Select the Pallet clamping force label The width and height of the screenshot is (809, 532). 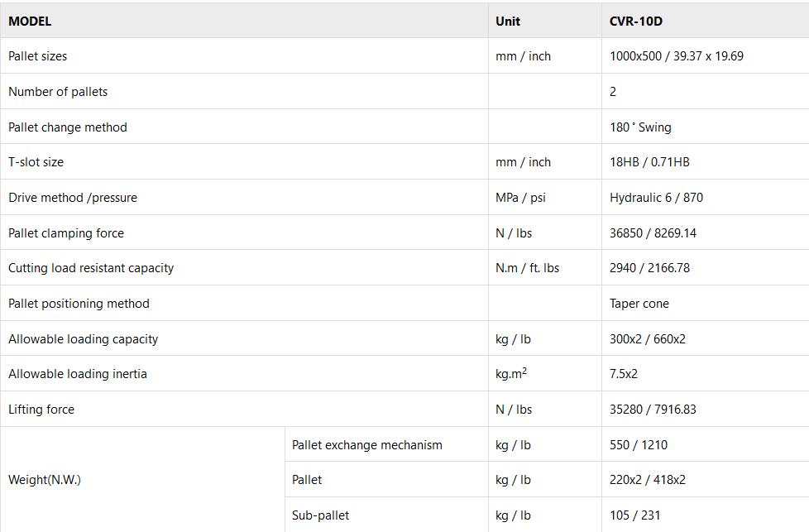[66, 233]
